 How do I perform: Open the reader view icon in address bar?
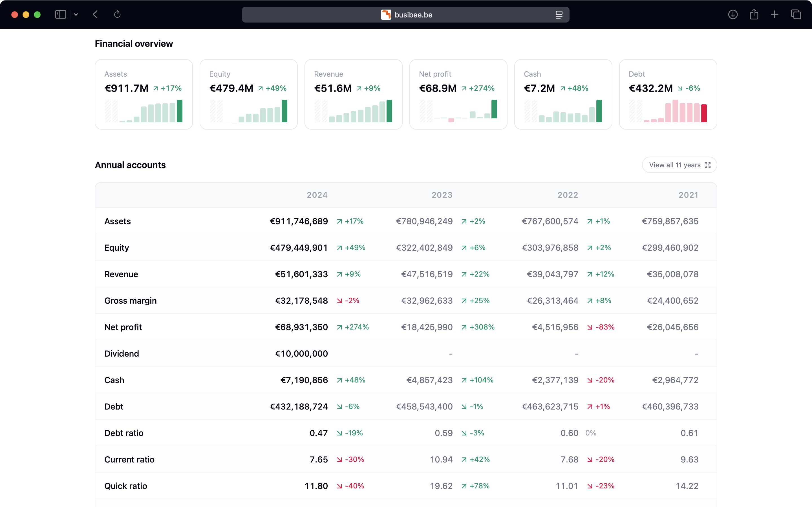coord(559,15)
